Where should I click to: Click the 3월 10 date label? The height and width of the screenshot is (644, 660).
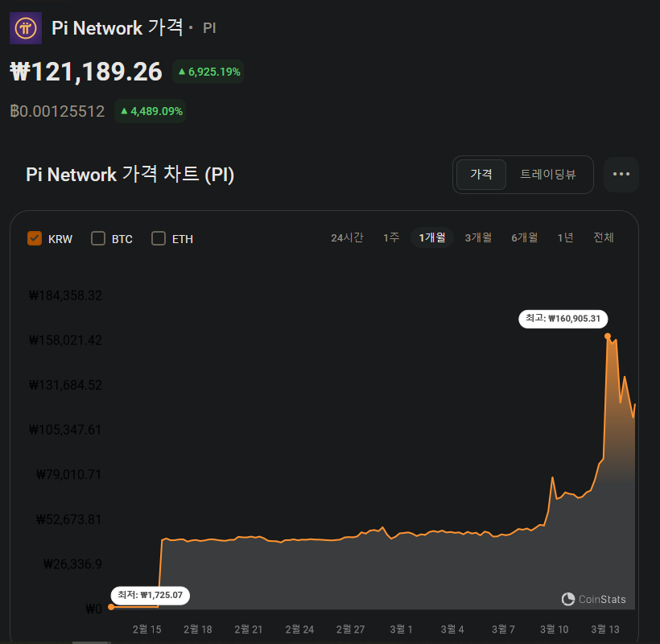pyautogui.click(x=555, y=630)
